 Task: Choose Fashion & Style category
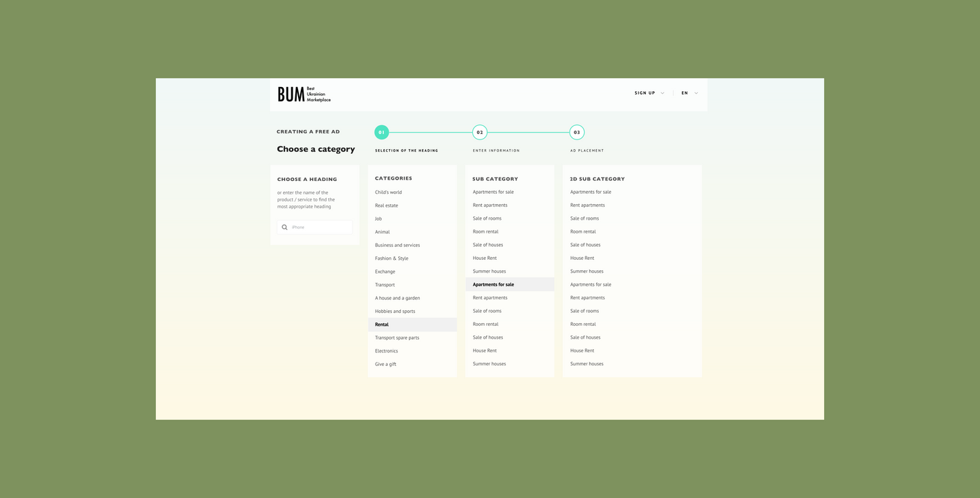(391, 259)
